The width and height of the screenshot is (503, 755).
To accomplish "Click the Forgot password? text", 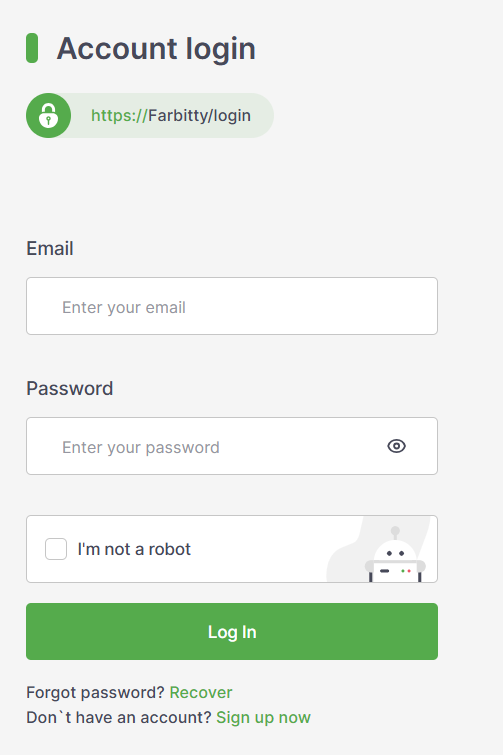I will click(95, 692).
